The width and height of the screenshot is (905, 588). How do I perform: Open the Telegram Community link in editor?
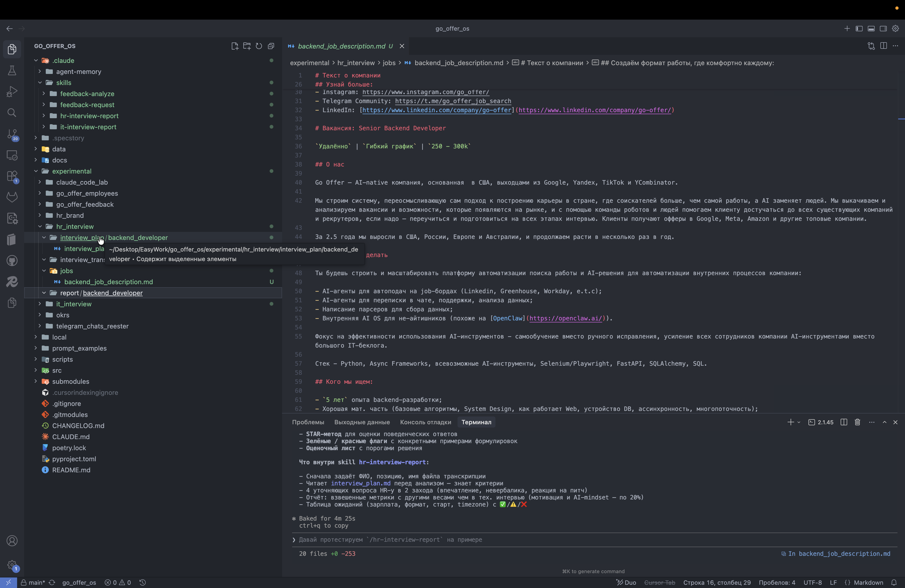click(452, 101)
